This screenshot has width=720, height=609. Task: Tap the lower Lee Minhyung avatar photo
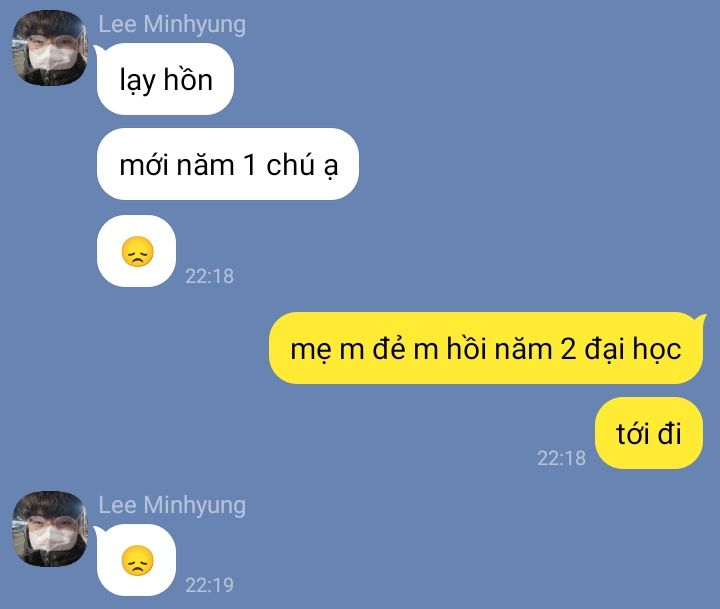[50, 529]
